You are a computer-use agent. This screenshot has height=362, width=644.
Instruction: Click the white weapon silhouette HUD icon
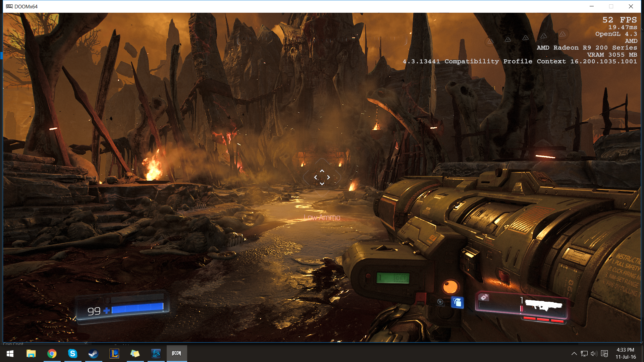point(543,305)
